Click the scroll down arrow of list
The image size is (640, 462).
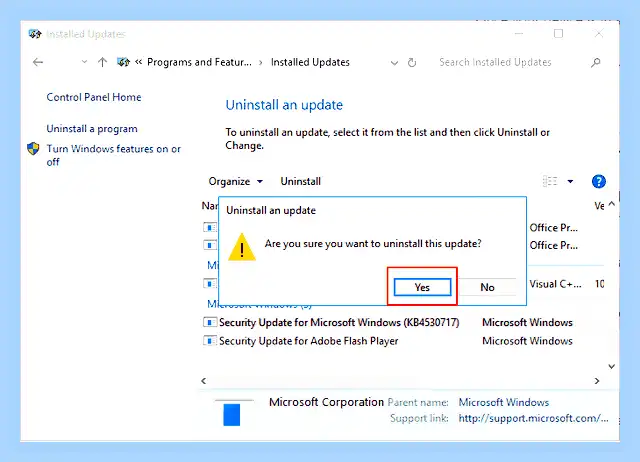point(611,366)
